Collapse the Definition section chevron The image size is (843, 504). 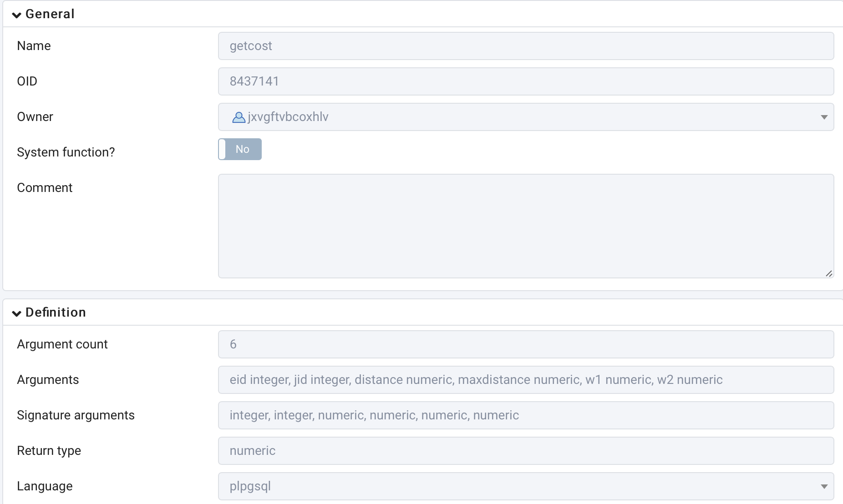[17, 313]
